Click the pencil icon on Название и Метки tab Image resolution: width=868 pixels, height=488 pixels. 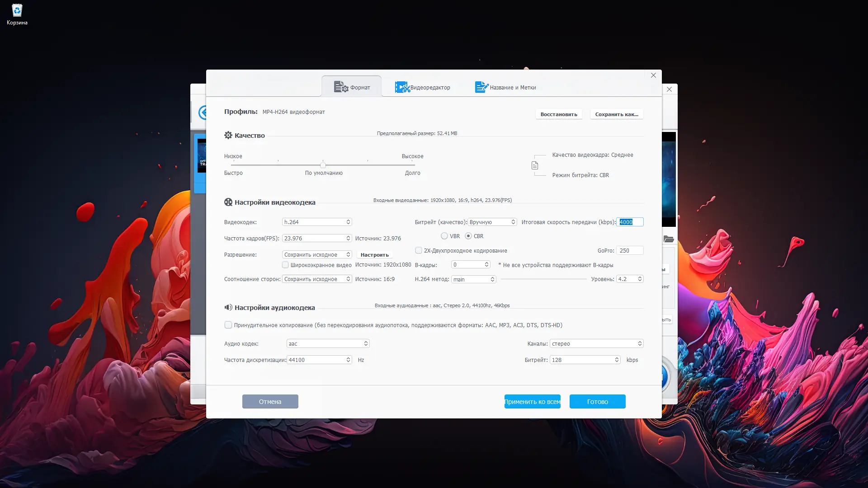click(x=481, y=87)
